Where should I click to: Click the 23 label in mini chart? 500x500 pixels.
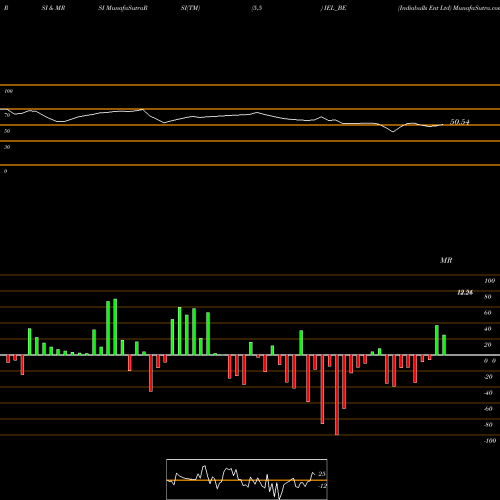tap(322, 474)
